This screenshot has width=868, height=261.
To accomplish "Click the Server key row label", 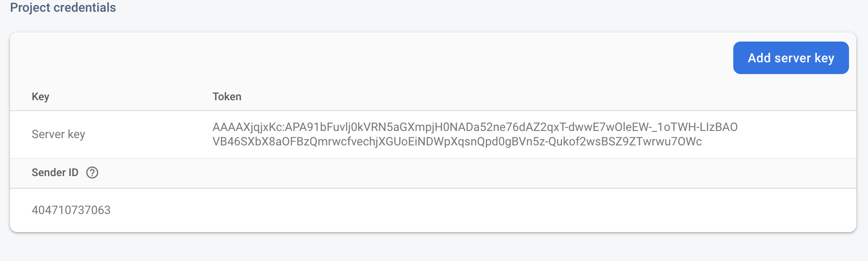I will [58, 134].
